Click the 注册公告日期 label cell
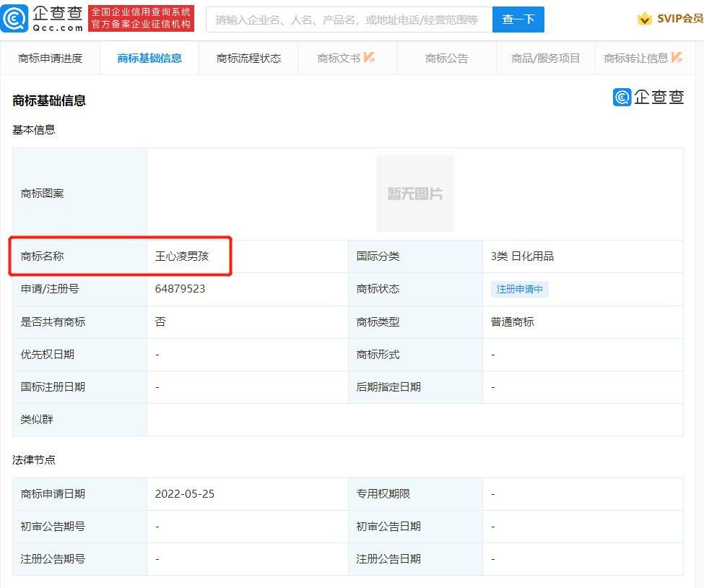Image resolution: width=704 pixels, height=588 pixels. pos(415,559)
